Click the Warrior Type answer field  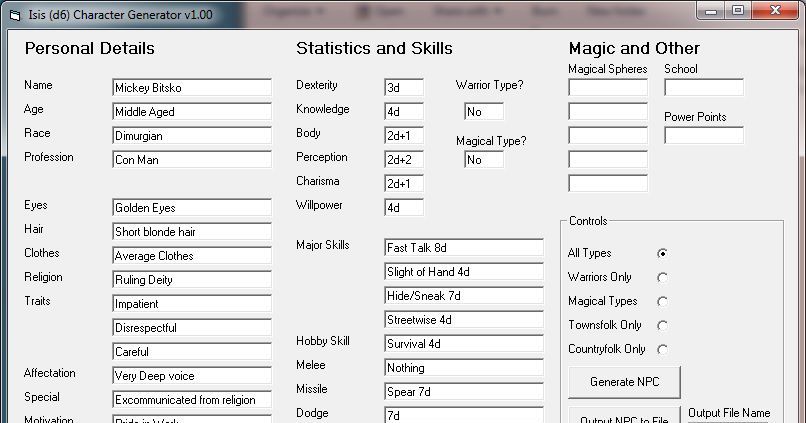484,112
